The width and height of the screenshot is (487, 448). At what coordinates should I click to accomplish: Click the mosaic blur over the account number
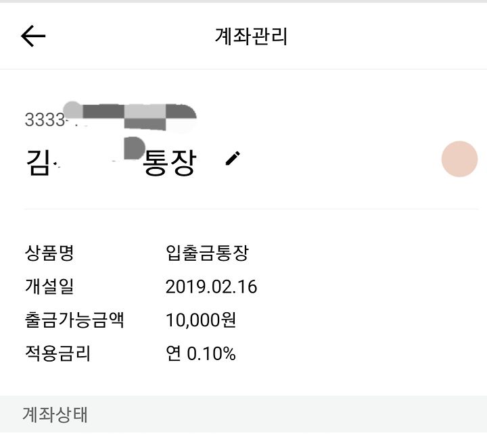click(130, 116)
